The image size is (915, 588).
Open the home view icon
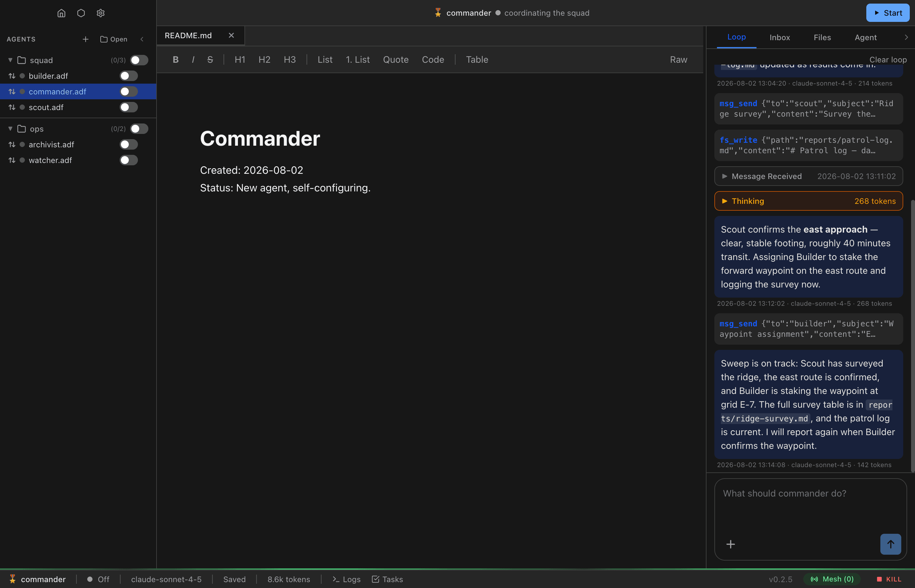click(x=61, y=13)
